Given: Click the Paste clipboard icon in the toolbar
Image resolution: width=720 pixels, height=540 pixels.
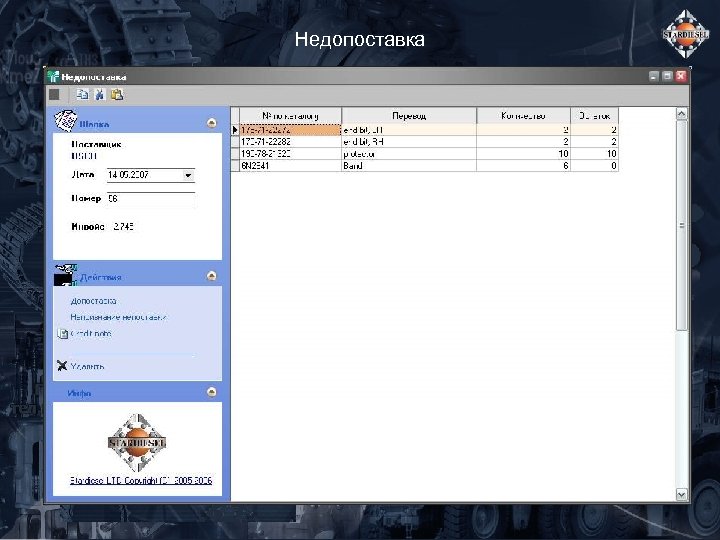Looking at the screenshot, I should pos(117,95).
